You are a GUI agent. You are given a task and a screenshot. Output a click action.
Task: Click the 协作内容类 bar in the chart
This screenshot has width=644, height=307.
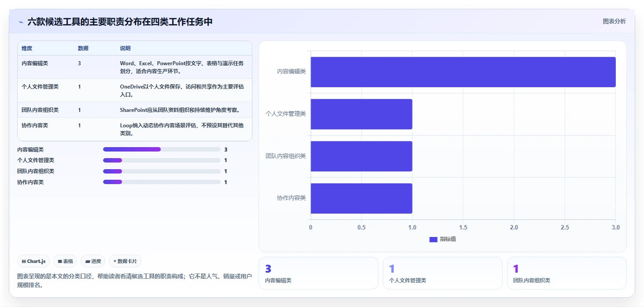point(361,199)
